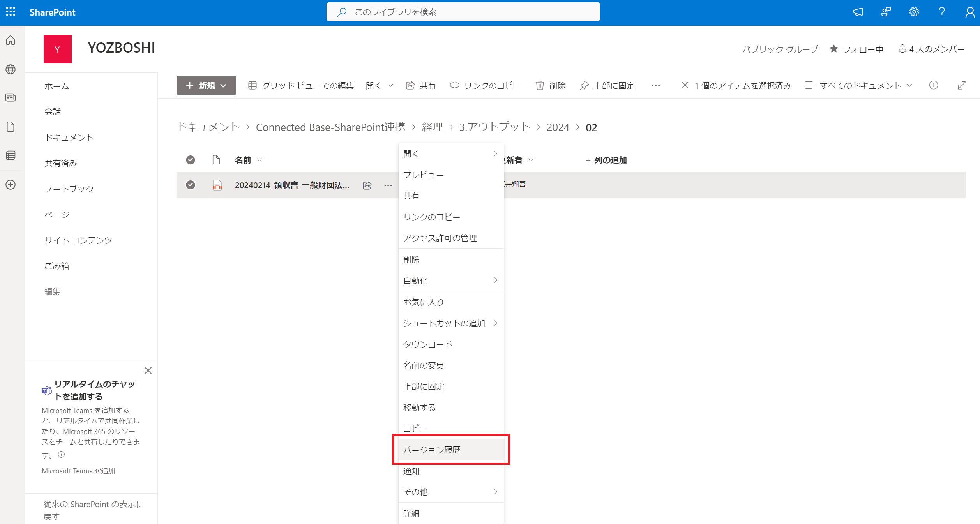Select 通知 in the context menu
Image resolution: width=980 pixels, height=524 pixels.
tap(451, 471)
